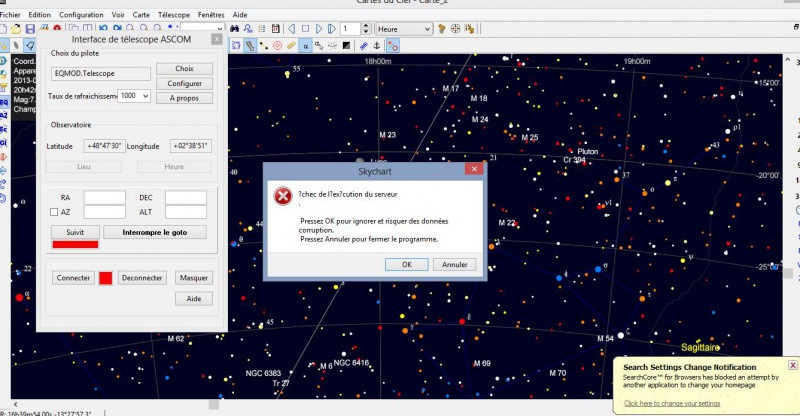Open the Voir menu
The width and height of the screenshot is (800, 416).
118,15
